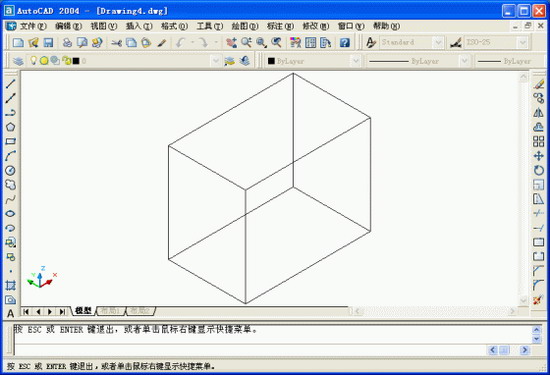Open the ByLayer color control dropdown
Viewport: 550px width, 375px height.
point(313,61)
